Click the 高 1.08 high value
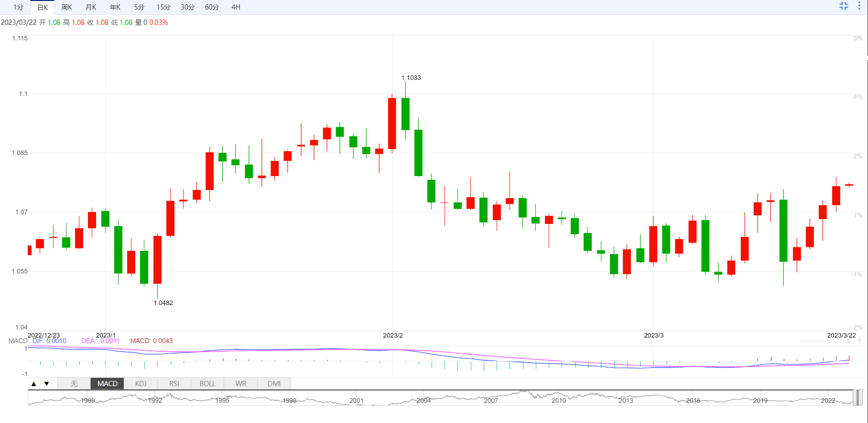This screenshot has width=868, height=423. 74,22
